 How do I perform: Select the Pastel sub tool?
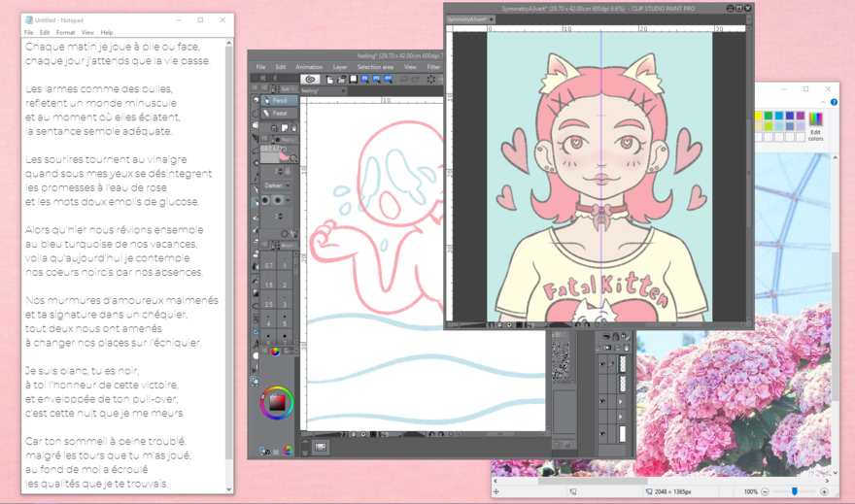click(x=280, y=114)
